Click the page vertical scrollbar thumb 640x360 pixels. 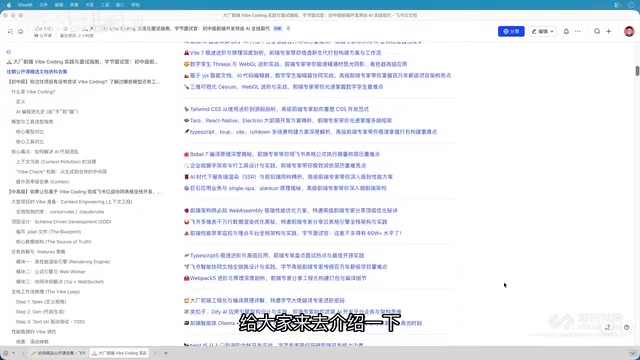coord(637,70)
